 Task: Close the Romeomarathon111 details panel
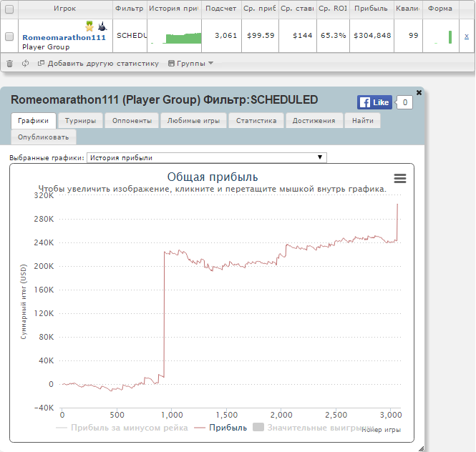(x=419, y=92)
